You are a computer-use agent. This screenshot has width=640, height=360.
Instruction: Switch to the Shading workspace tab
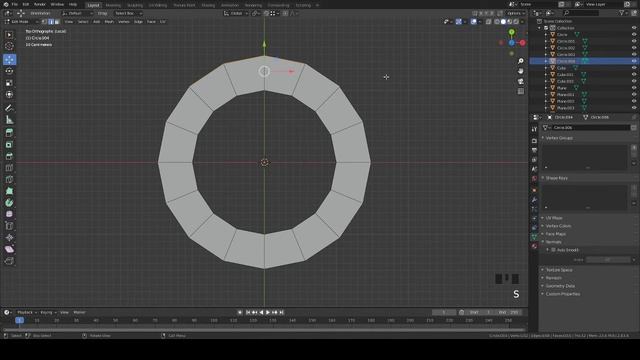tap(208, 5)
